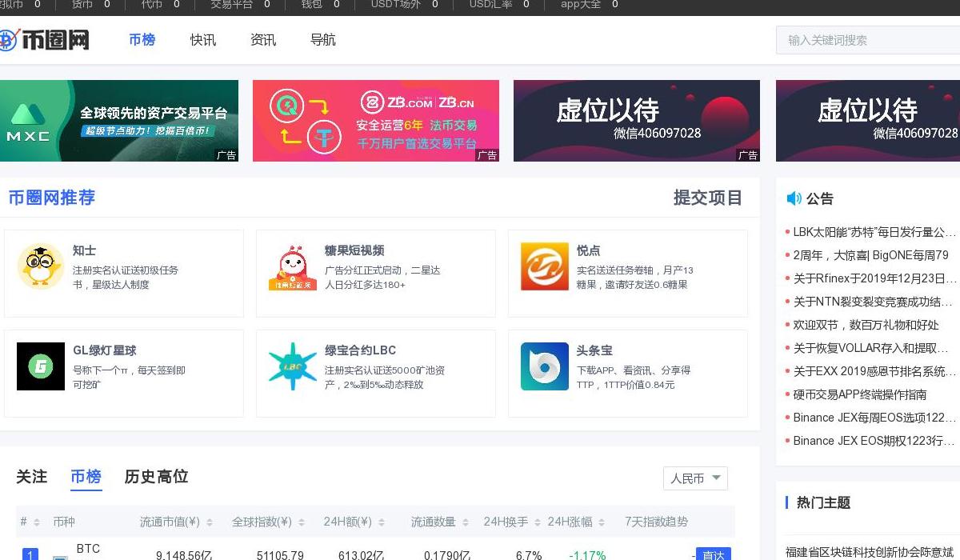Open BigONE 2周年 announcement
This screenshot has width=960, height=560.
[x=870, y=255]
